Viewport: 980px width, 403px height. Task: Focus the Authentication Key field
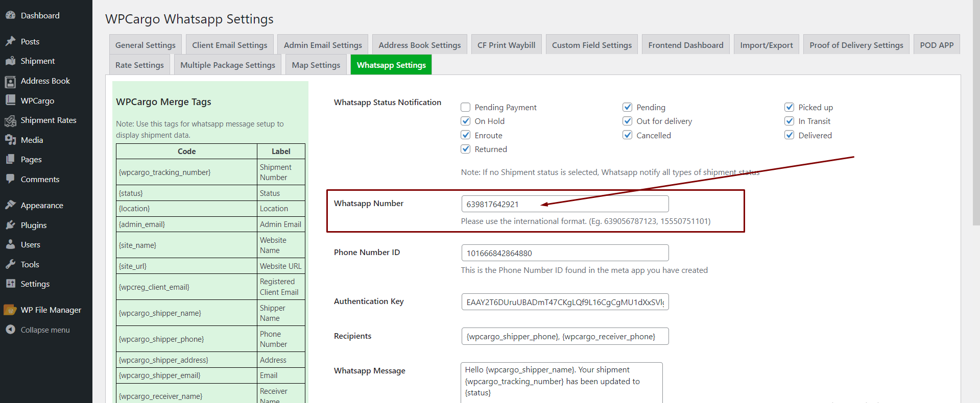point(564,302)
